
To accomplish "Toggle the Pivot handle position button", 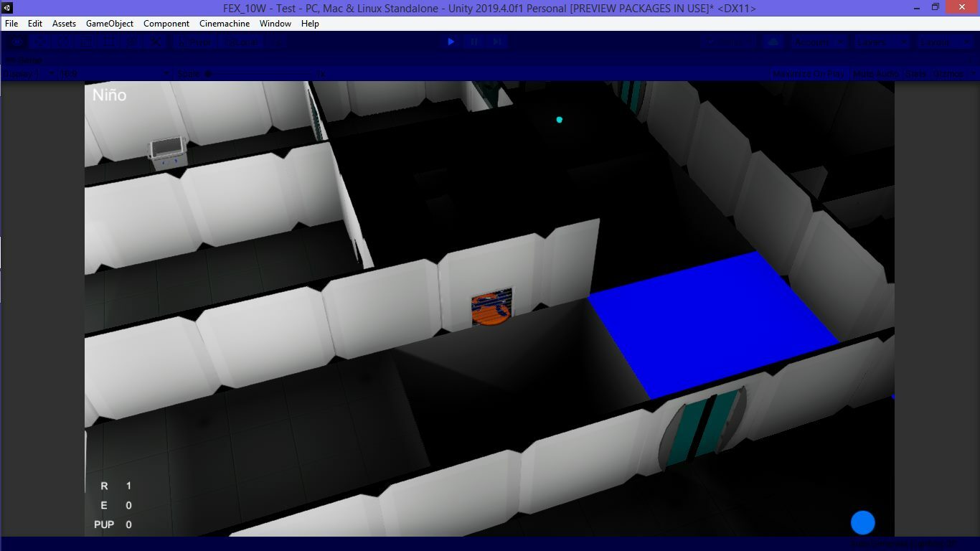I will click(195, 42).
